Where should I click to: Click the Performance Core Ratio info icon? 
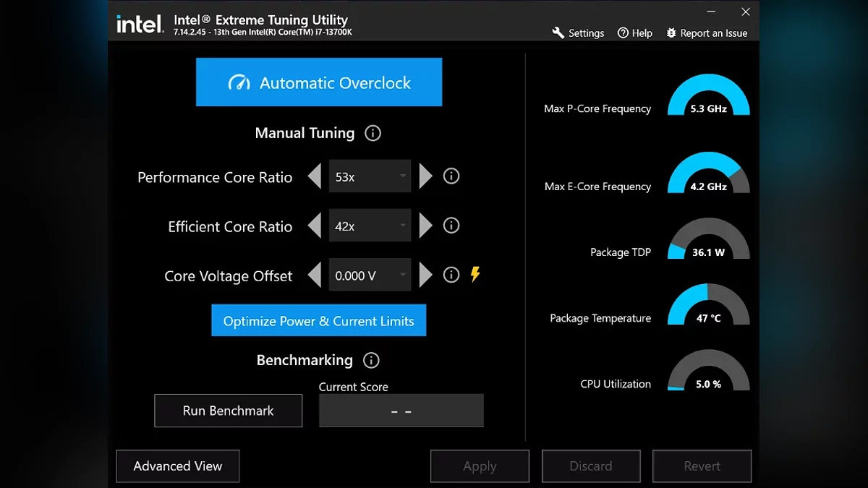(451, 176)
